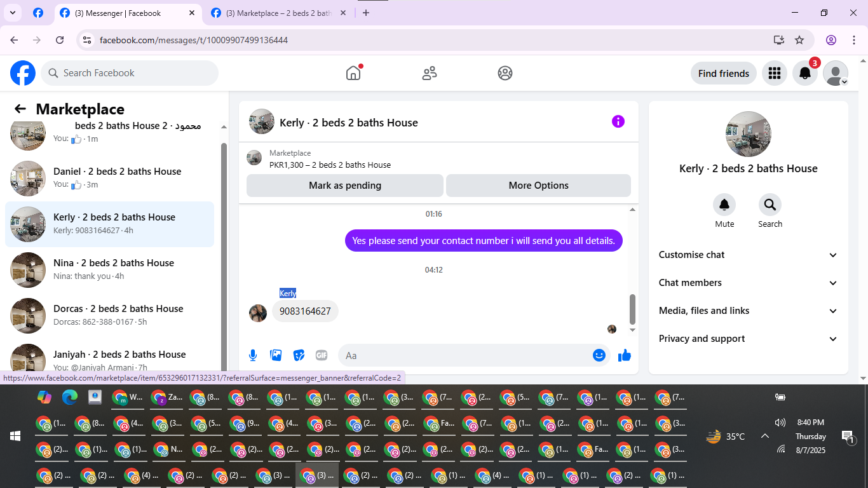Open More Options for the listing
This screenshot has width=868, height=488.
point(538,186)
